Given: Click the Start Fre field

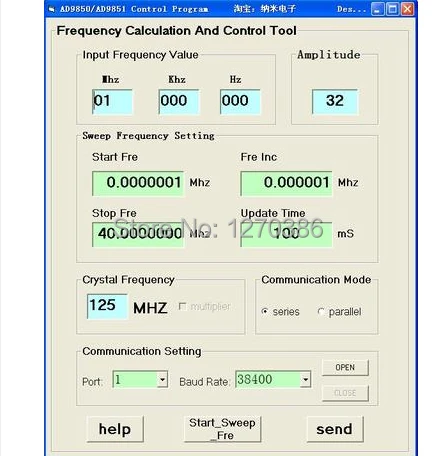Looking at the screenshot, I should (138, 183).
